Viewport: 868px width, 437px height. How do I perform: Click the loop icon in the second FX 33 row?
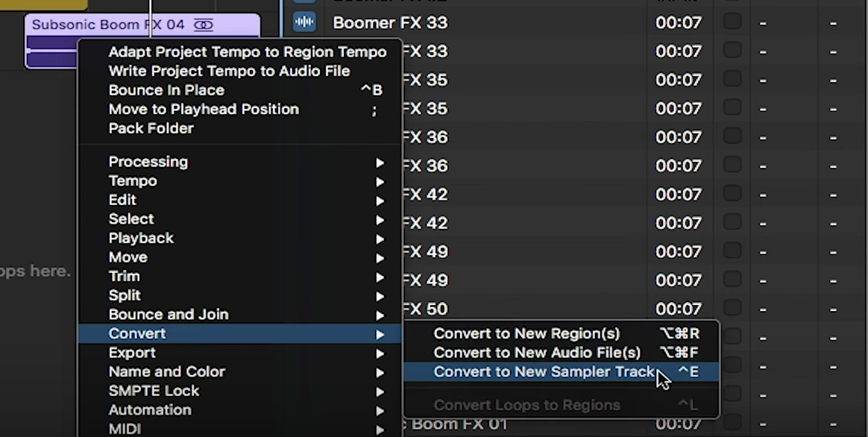(x=304, y=51)
